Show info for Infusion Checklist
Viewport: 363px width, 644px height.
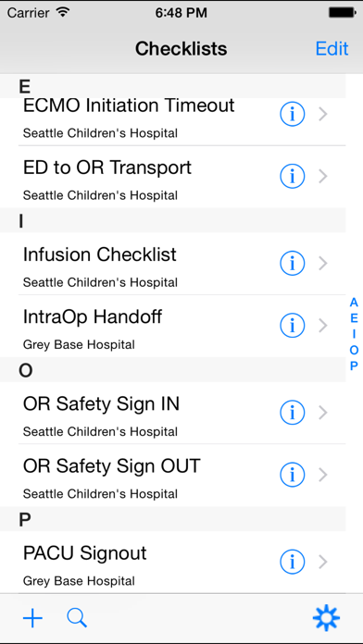point(293,264)
